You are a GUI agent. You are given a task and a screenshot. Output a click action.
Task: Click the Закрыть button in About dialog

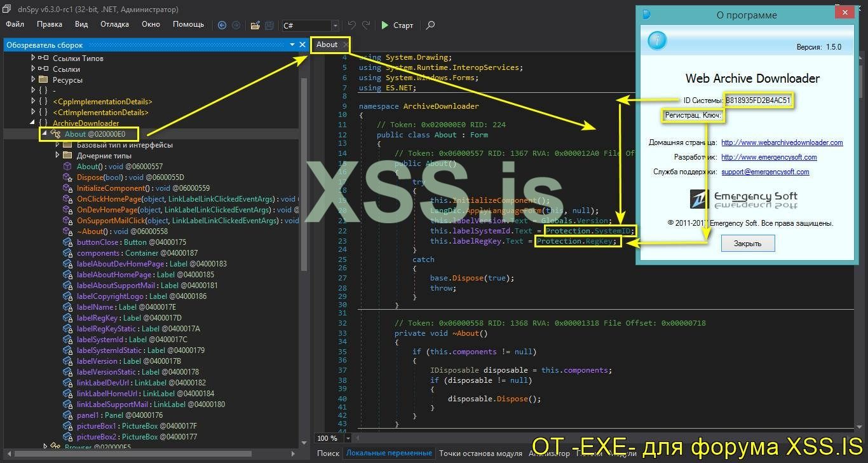(x=748, y=243)
